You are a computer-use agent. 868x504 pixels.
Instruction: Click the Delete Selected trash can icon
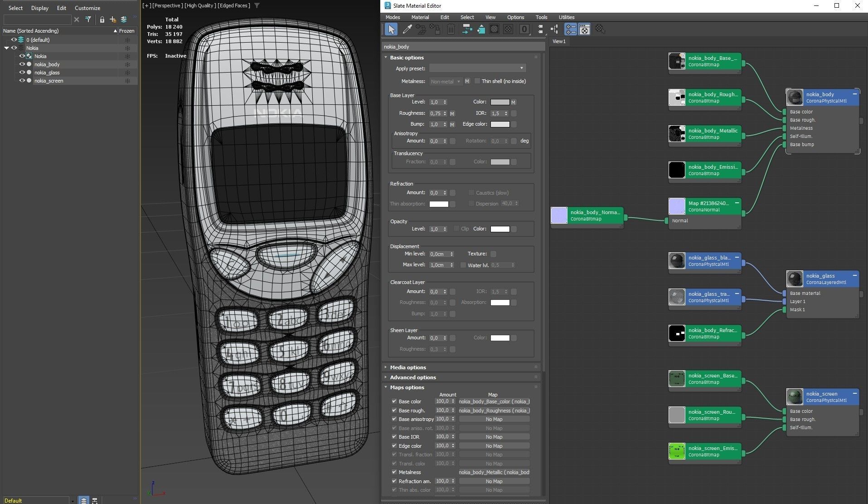tap(451, 29)
